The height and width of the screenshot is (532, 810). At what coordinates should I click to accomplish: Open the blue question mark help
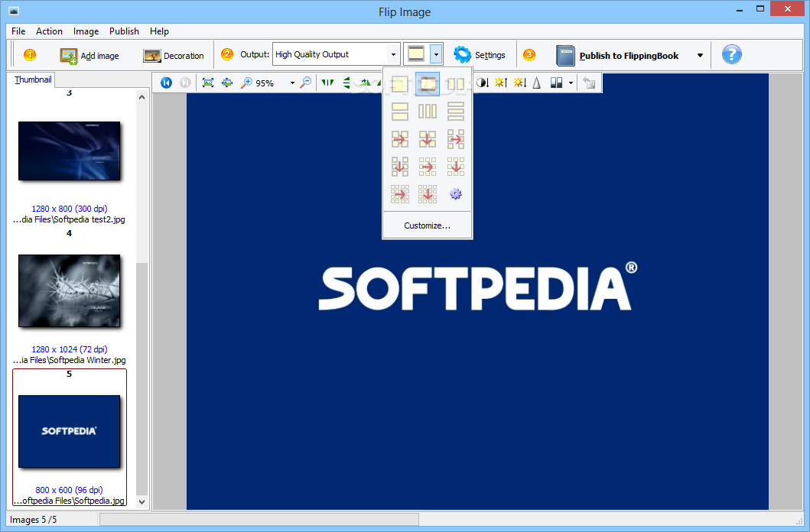731,54
